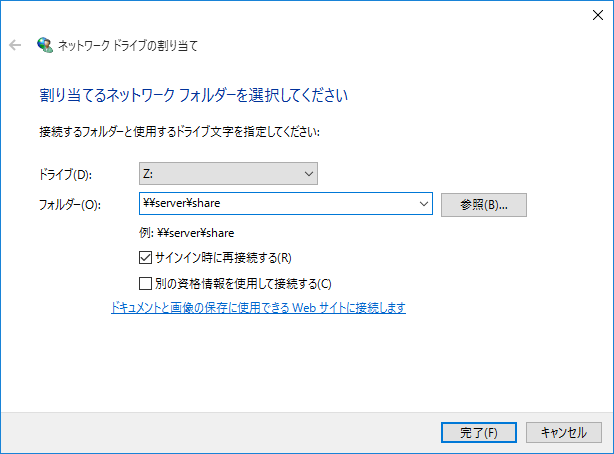Open the Web サイトに接続します link
The height and width of the screenshot is (454, 614).
258,307
